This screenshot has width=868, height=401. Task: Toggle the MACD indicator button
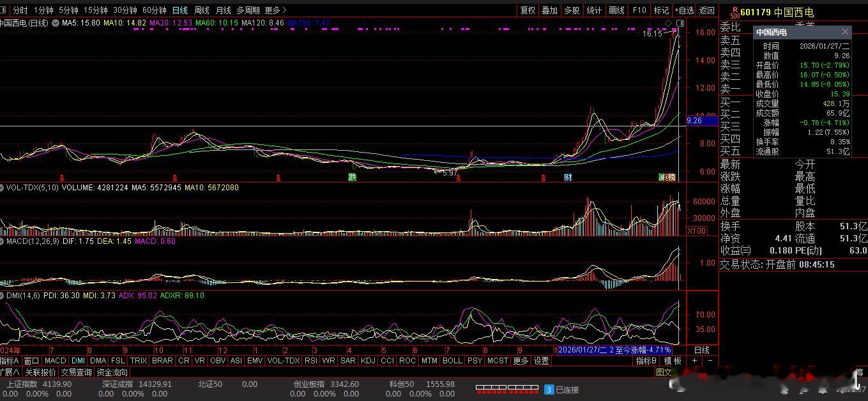[56, 361]
